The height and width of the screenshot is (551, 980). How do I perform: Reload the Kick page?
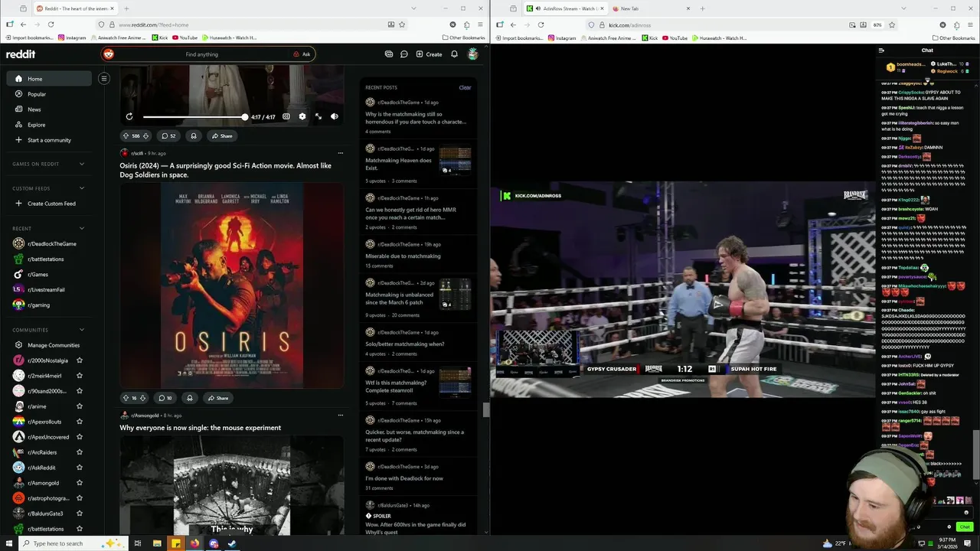coord(541,24)
